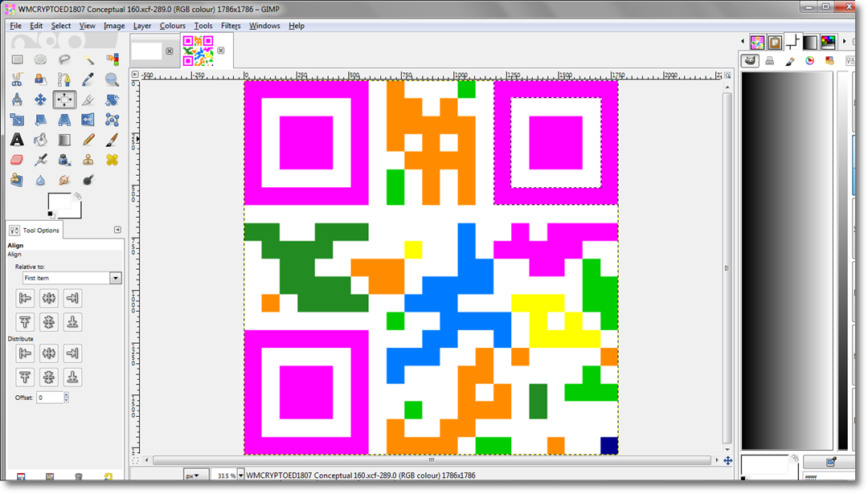Image resolution: width=868 pixels, height=494 pixels.
Task: Select the Scissors Select tool
Action: tap(17, 80)
